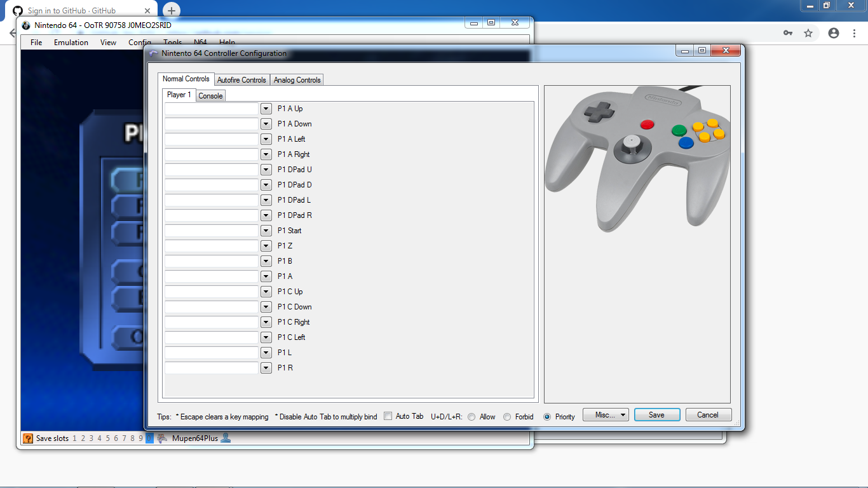Screen dimensions: 868x488
Task: Click the input field for P1 A
Action: pyautogui.click(x=212, y=276)
